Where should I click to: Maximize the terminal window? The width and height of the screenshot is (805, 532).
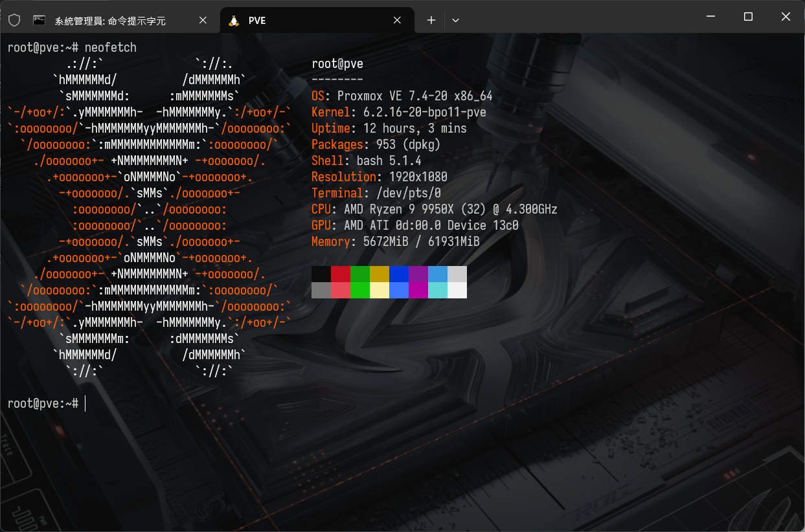(x=748, y=17)
